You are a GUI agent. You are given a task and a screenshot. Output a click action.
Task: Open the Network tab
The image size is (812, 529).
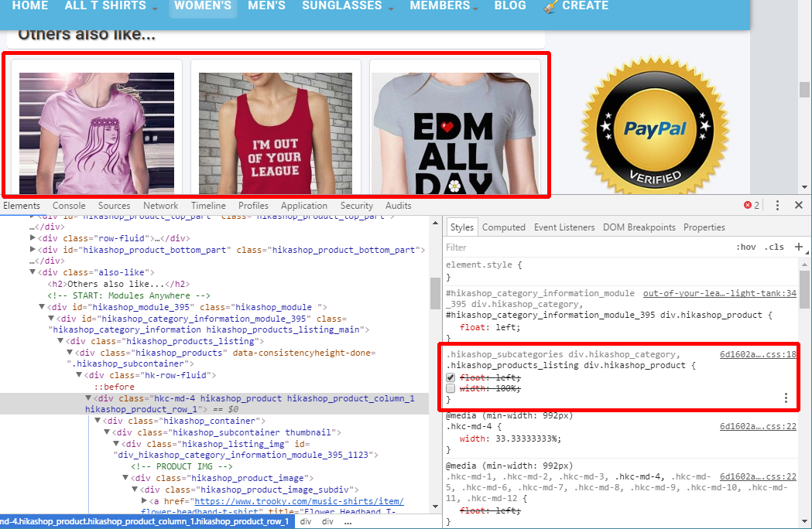pos(160,206)
